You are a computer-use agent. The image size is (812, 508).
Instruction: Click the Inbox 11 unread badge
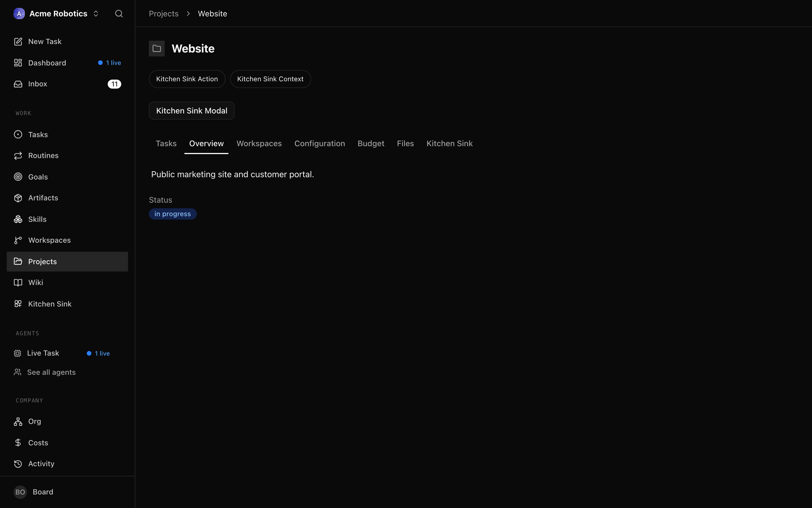114,84
